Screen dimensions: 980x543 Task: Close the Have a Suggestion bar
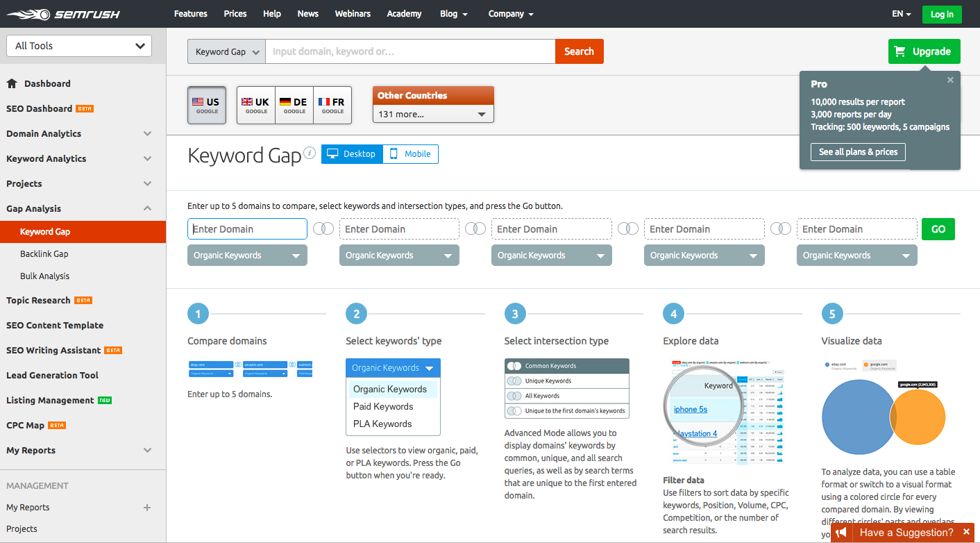[966, 533]
